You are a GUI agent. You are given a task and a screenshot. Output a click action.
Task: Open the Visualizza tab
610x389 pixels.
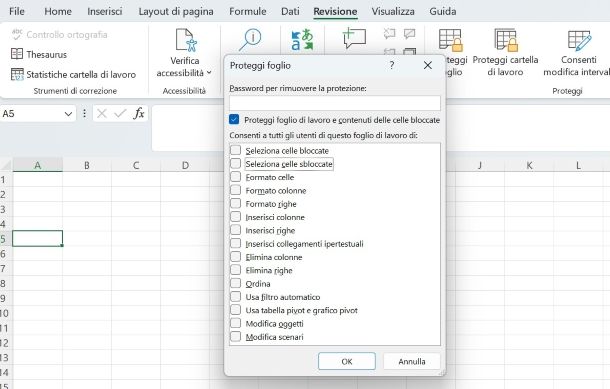[x=393, y=11]
